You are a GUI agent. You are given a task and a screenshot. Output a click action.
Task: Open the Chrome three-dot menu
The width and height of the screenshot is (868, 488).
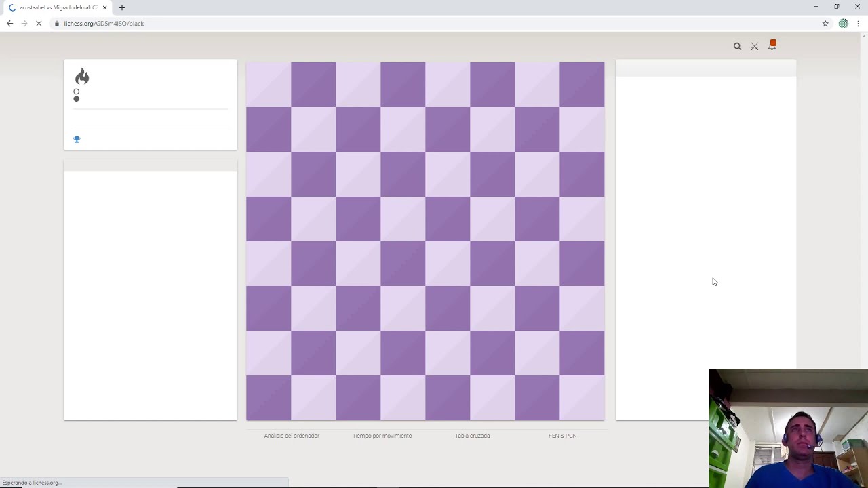859,23
